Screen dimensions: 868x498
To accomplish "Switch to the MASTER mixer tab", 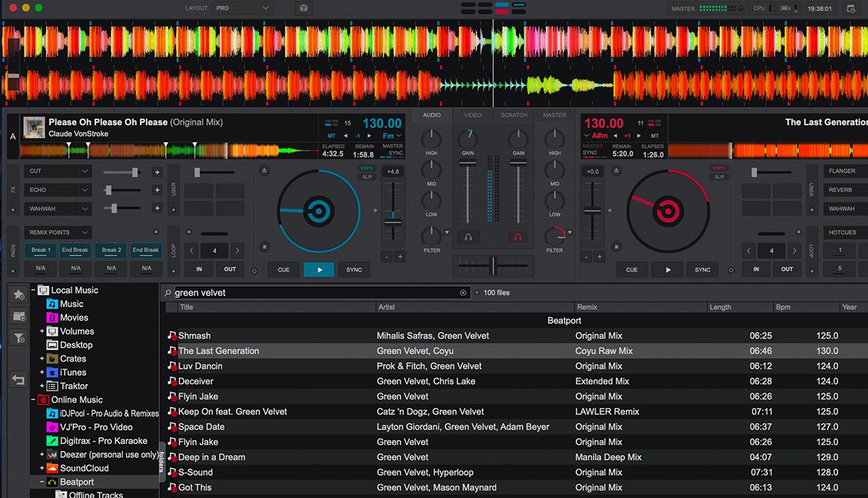I will click(554, 115).
